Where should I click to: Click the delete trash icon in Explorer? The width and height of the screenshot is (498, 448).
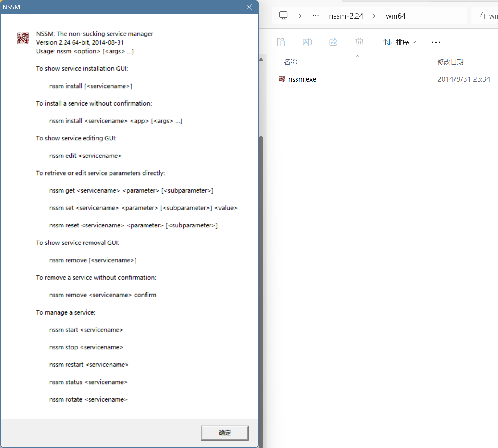point(359,42)
